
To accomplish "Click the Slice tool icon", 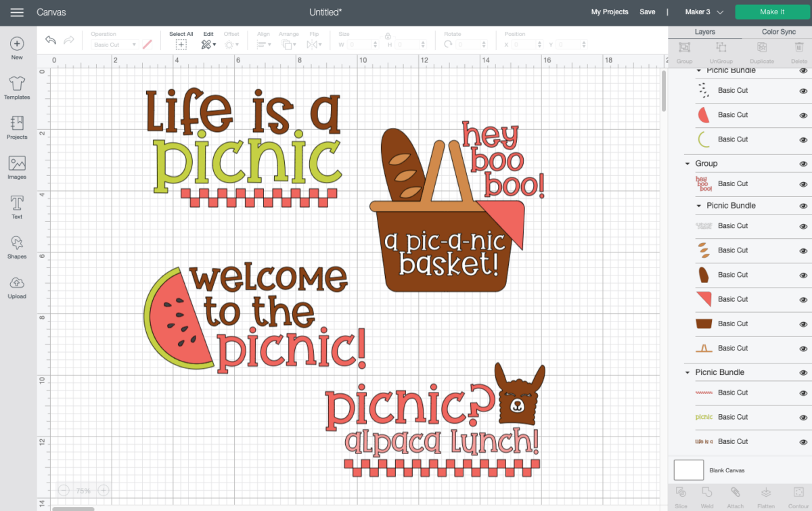I will click(x=681, y=492).
